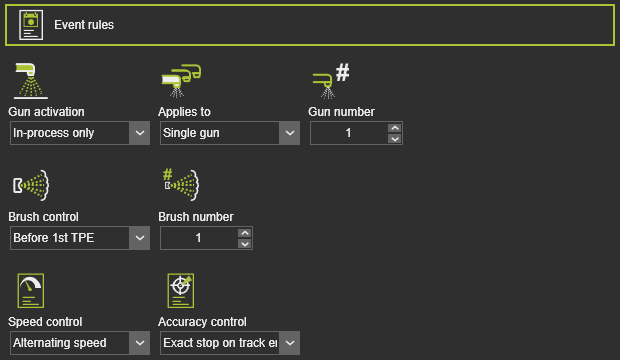
Task: Click the Brush control spray icon
Action: coord(31,185)
